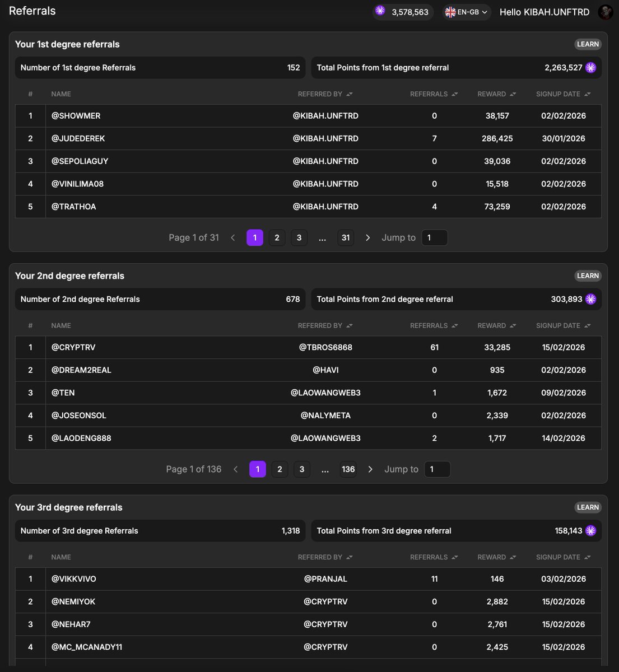Select page 3 in 2nd degree pagination
Viewport: 619px width, 672px height.
302,469
